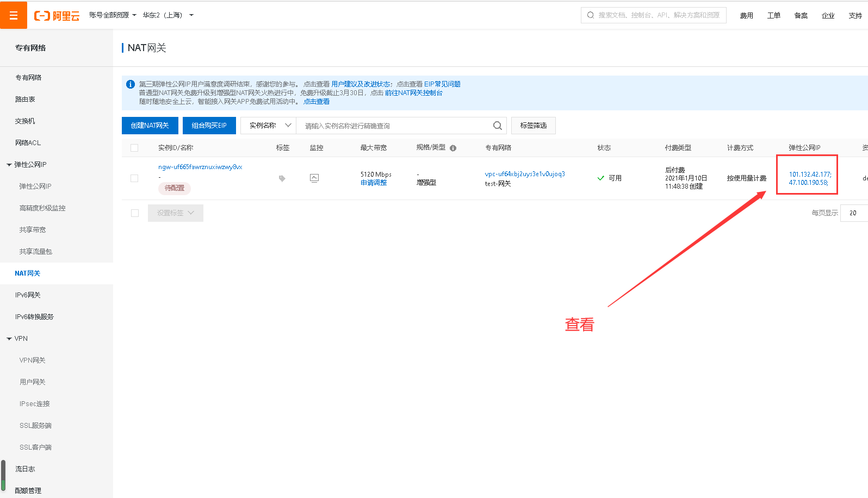Toggle the select-all checkbox in table header

click(x=134, y=148)
